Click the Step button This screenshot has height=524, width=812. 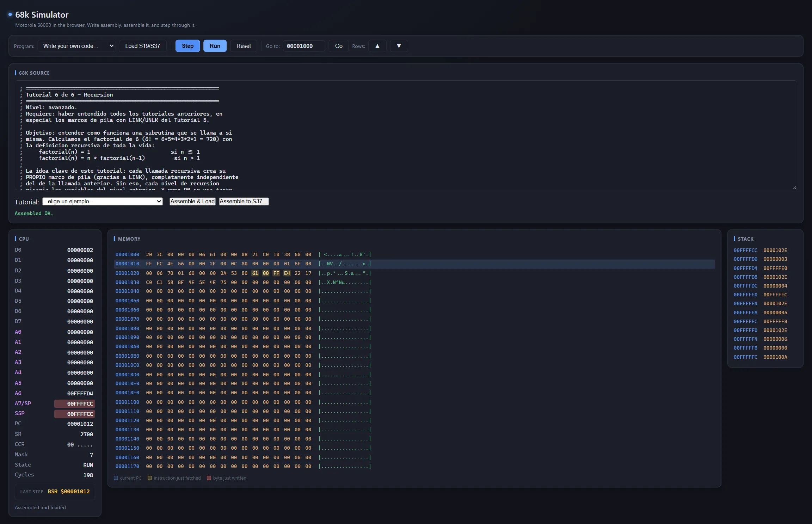click(x=187, y=46)
